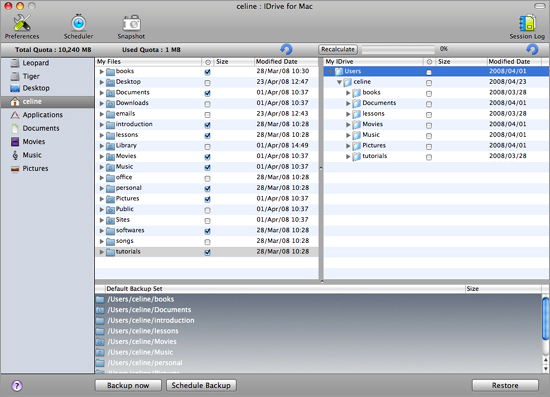Image resolution: width=550 pixels, height=397 pixels.
Task: Click the Restore button
Action: point(505,385)
